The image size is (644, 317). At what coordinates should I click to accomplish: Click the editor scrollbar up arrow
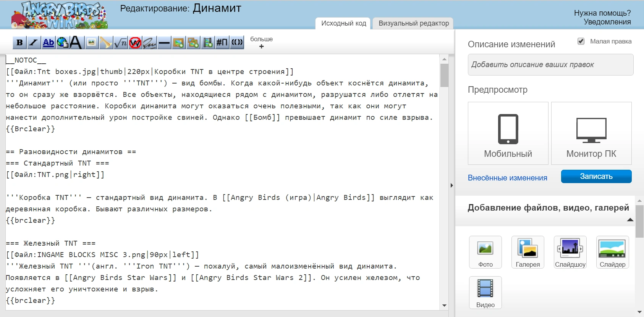(444, 59)
